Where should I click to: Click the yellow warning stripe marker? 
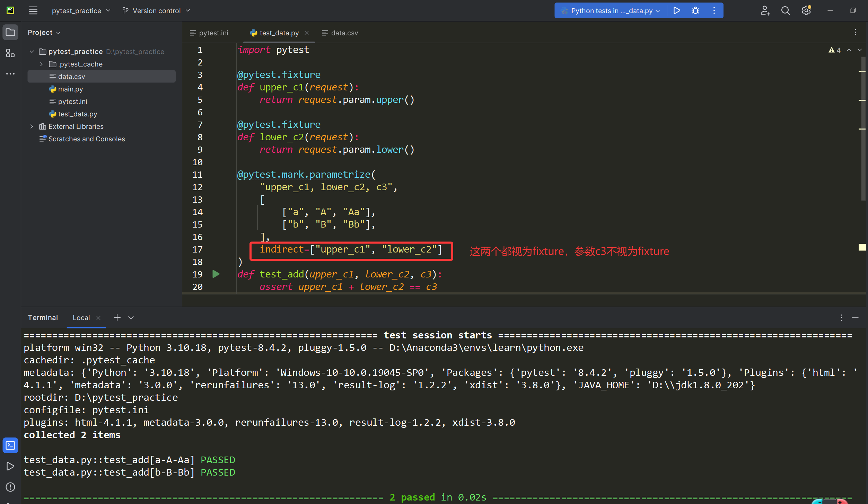pyautogui.click(x=862, y=247)
